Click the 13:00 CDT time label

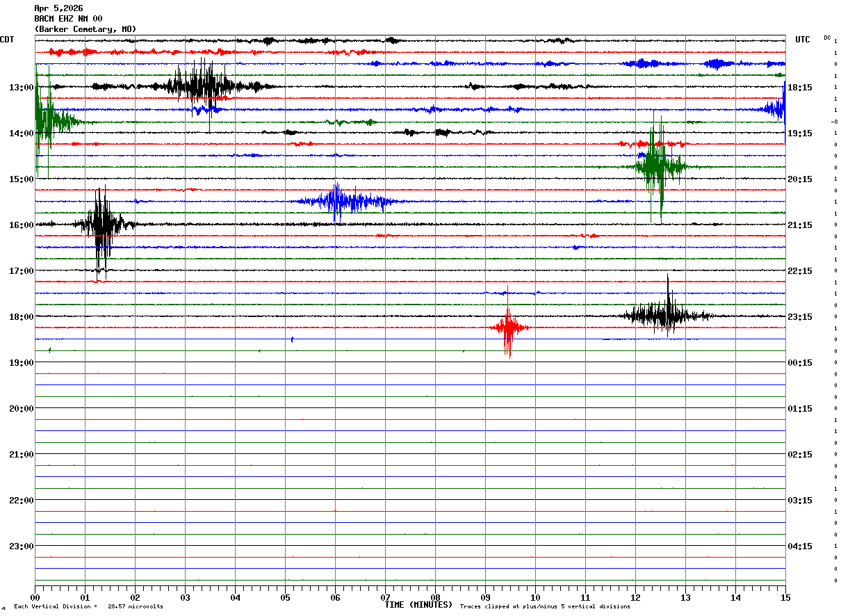(x=21, y=88)
